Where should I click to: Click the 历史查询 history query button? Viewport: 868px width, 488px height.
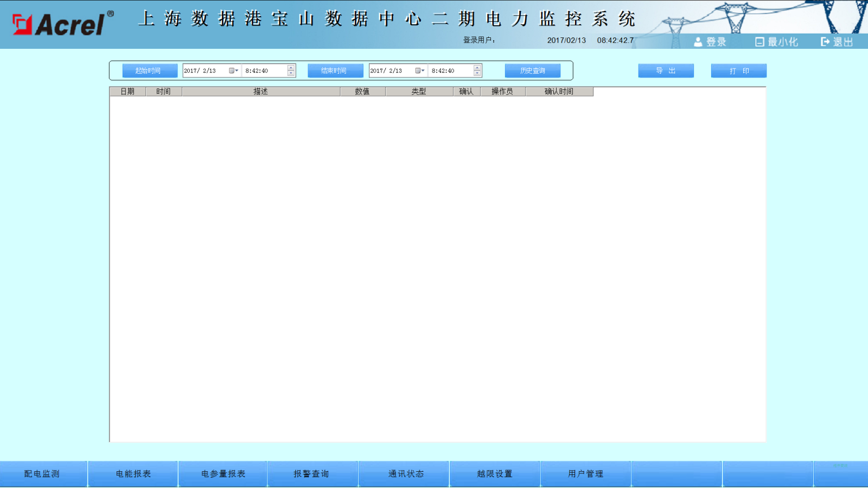532,70
